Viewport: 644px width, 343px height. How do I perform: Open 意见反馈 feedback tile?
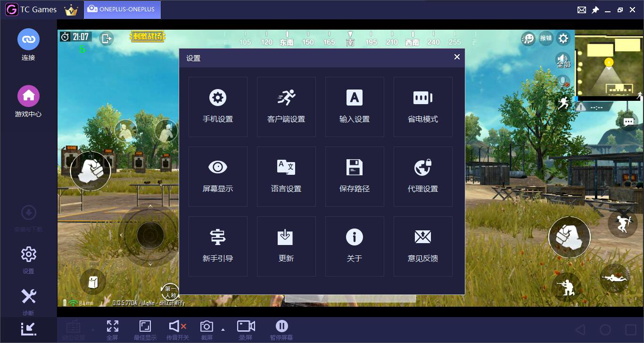click(x=423, y=246)
